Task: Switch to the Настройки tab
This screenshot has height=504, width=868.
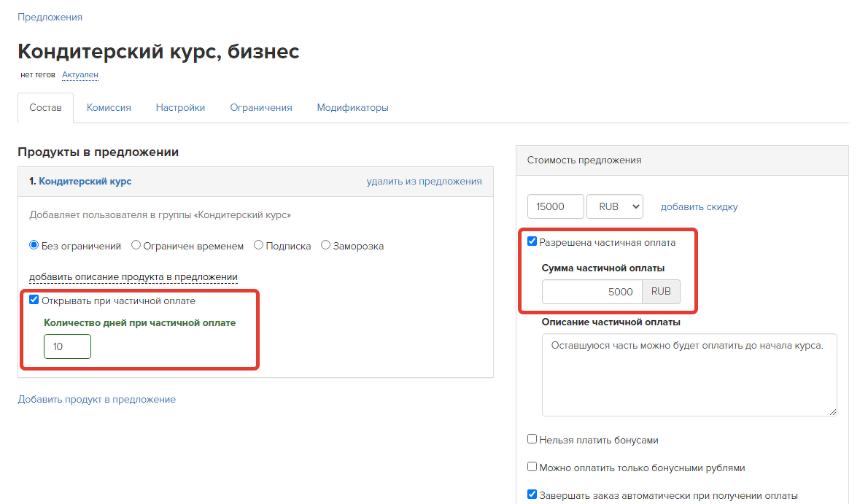Action: 180,107
